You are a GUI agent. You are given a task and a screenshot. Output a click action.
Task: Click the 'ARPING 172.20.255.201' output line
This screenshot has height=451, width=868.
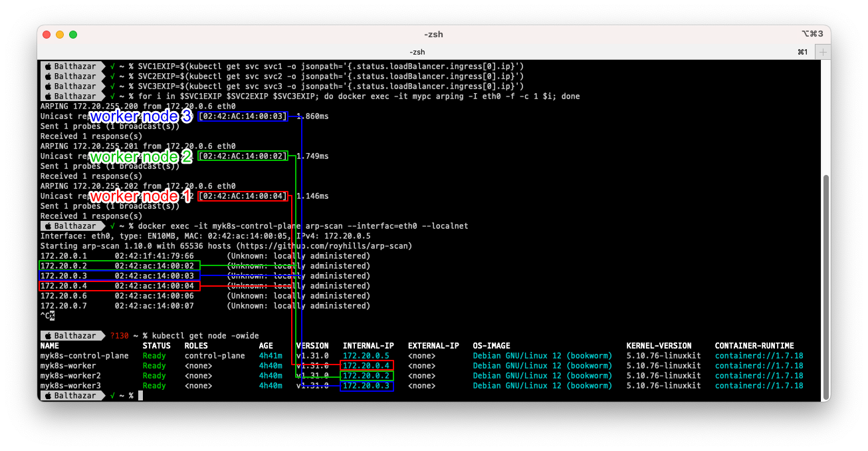pos(138,146)
